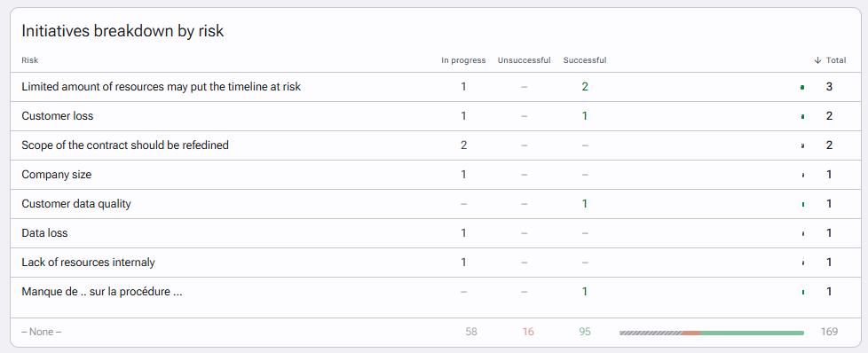Click the stacked progress bar in None row

pos(711,333)
